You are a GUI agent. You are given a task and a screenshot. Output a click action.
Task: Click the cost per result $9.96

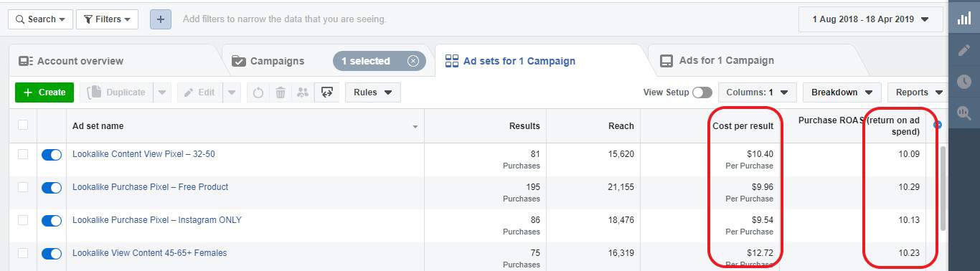coord(762,187)
